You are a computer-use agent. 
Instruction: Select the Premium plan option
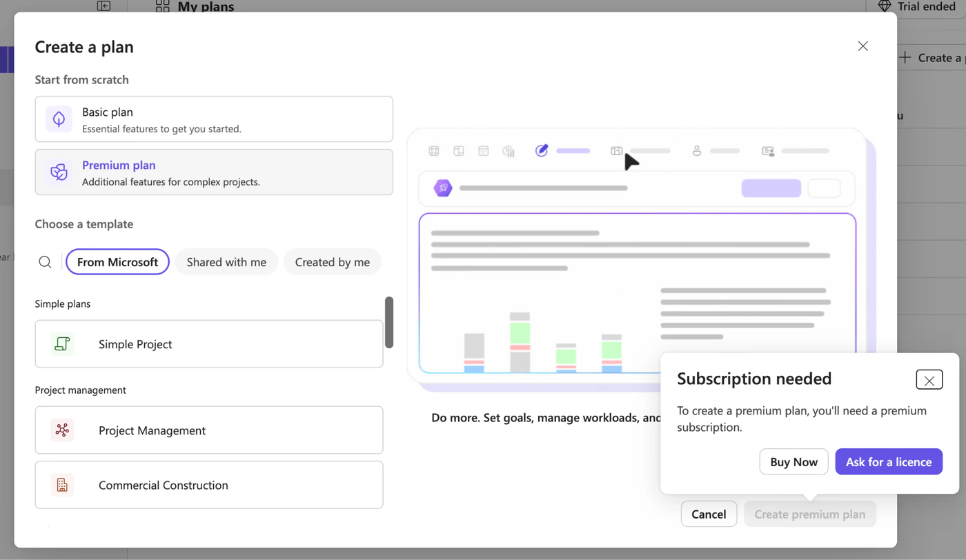point(214,172)
